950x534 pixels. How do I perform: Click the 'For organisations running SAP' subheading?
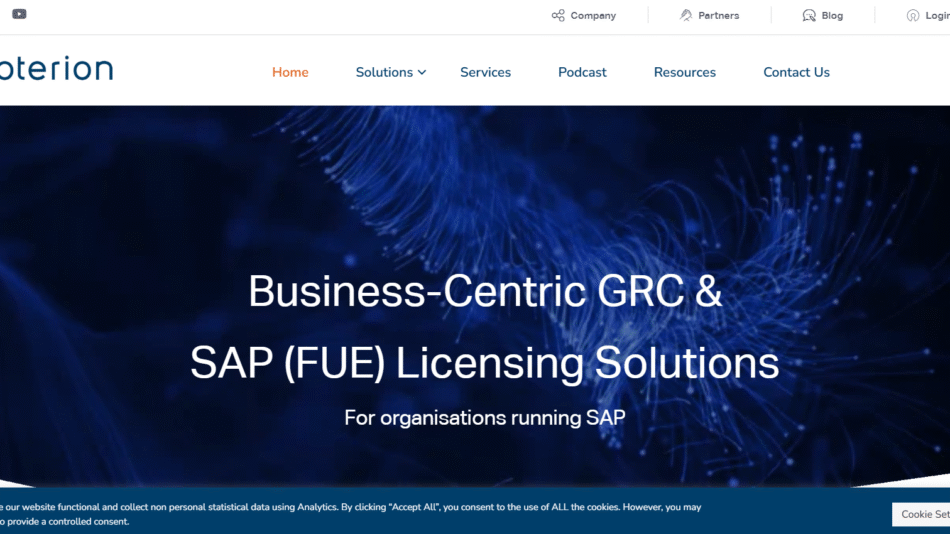(x=484, y=417)
